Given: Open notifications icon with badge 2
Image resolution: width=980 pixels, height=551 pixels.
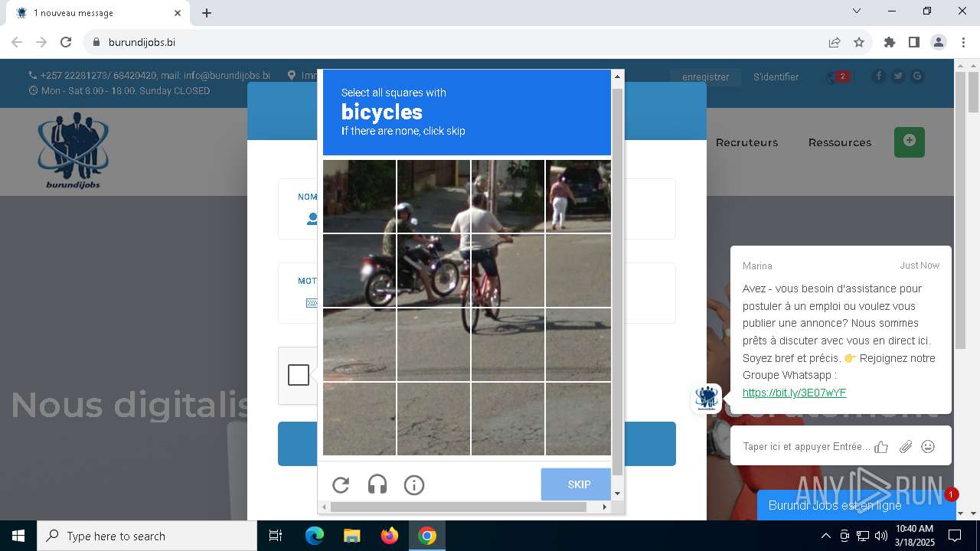Looking at the screenshot, I should [838, 77].
